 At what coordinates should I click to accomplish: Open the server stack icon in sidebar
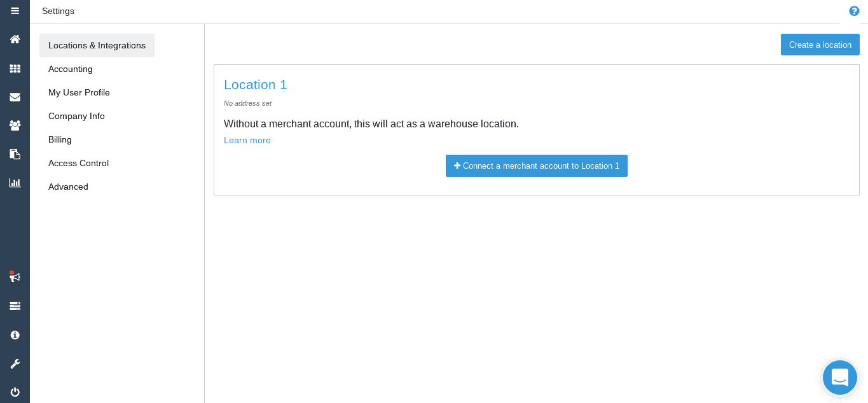15,306
